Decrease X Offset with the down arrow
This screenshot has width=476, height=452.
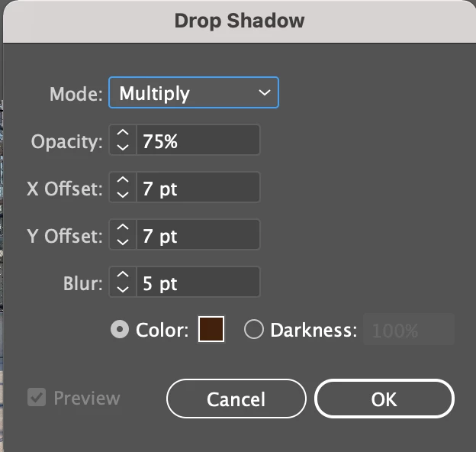pos(123,195)
